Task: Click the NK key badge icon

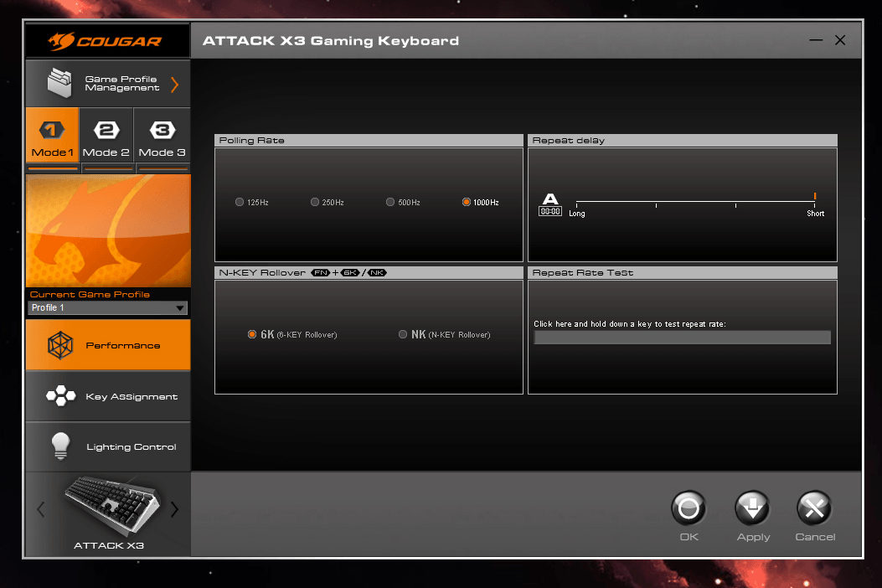Action: tap(377, 273)
